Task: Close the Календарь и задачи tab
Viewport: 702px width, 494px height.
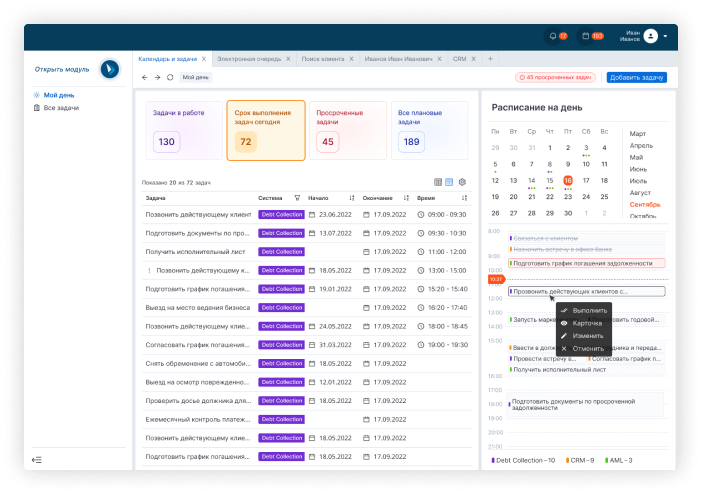Action: 204,59
